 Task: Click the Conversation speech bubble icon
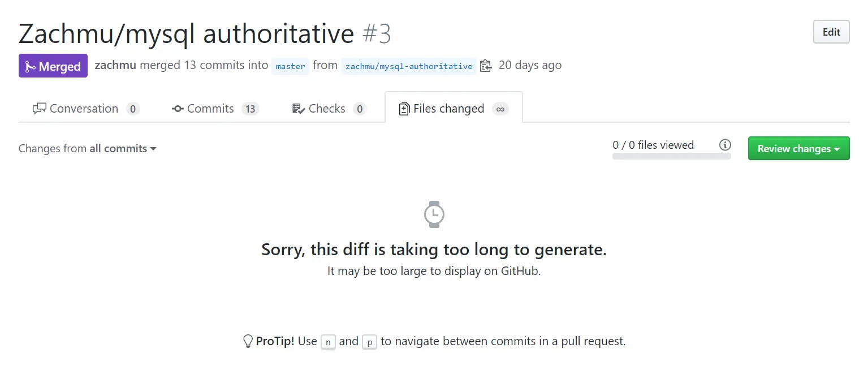pyautogui.click(x=40, y=109)
